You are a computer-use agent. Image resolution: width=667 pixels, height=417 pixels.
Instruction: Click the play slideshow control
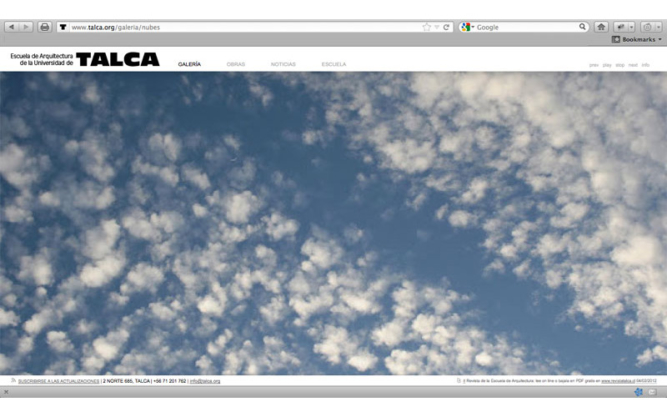[x=607, y=65]
